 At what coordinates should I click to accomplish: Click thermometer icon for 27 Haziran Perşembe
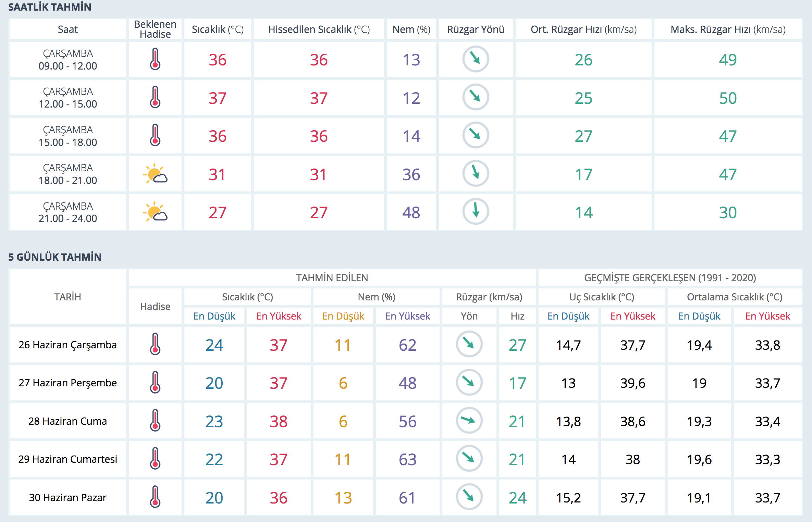coord(155,382)
